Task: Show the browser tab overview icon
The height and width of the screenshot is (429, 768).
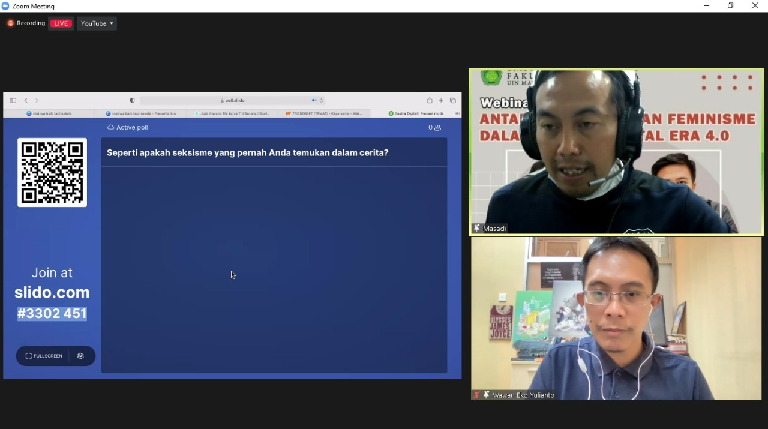Action: tap(452, 100)
